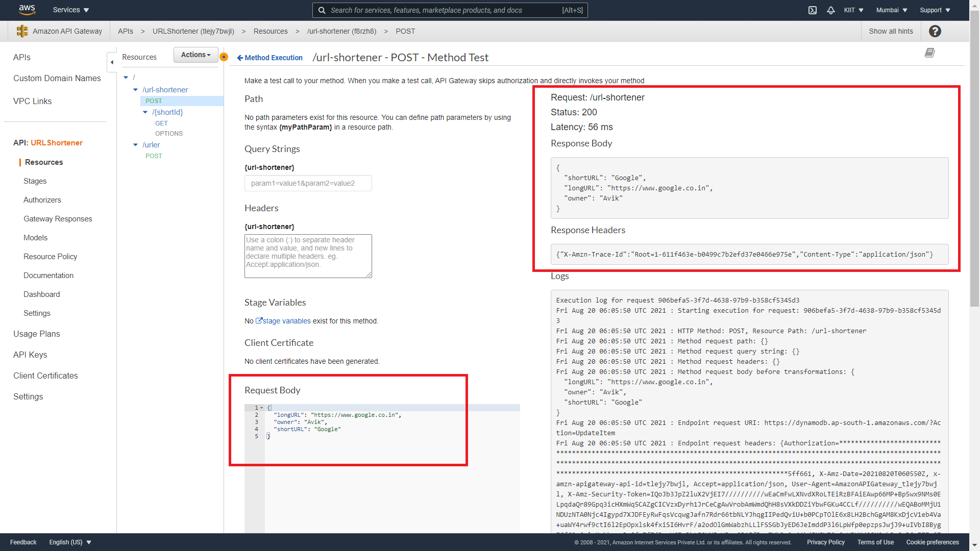
Task: Open the Mumbai region dropdown
Action: pos(892,10)
